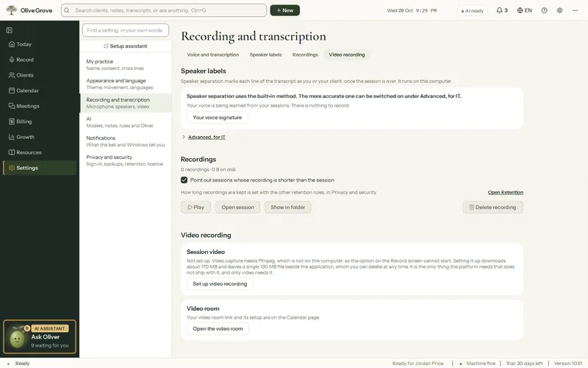This screenshot has height=368, width=588.
Task: Create a new item with the New button
Action: [x=284, y=10]
